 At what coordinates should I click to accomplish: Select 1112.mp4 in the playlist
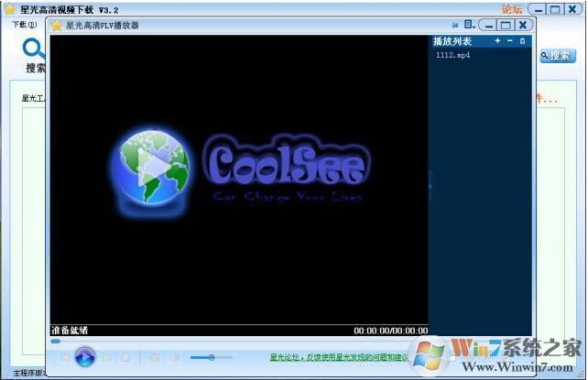coord(453,55)
